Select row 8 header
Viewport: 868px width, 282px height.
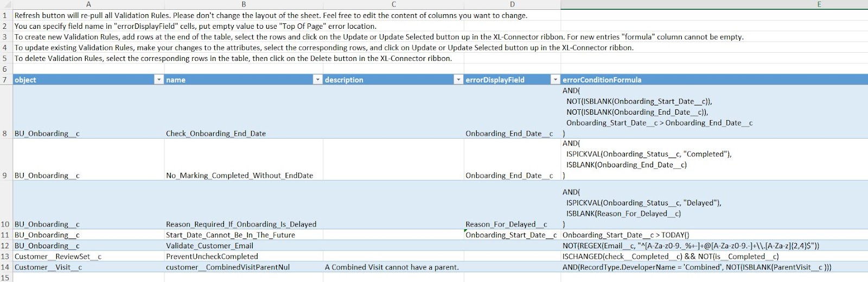coord(6,112)
